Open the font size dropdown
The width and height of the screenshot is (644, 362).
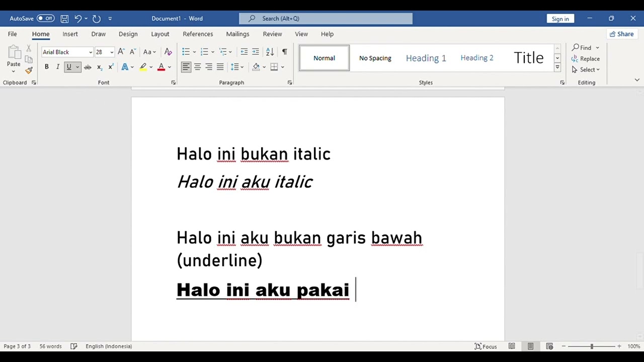(x=112, y=52)
